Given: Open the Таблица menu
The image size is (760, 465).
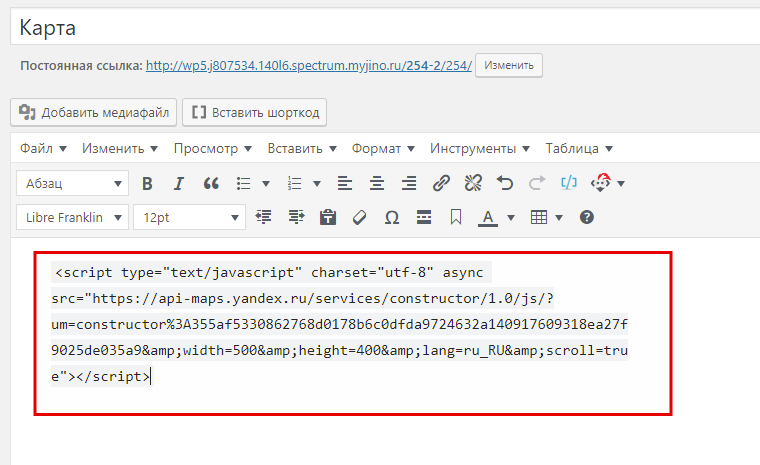Looking at the screenshot, I should click(579, 148).
